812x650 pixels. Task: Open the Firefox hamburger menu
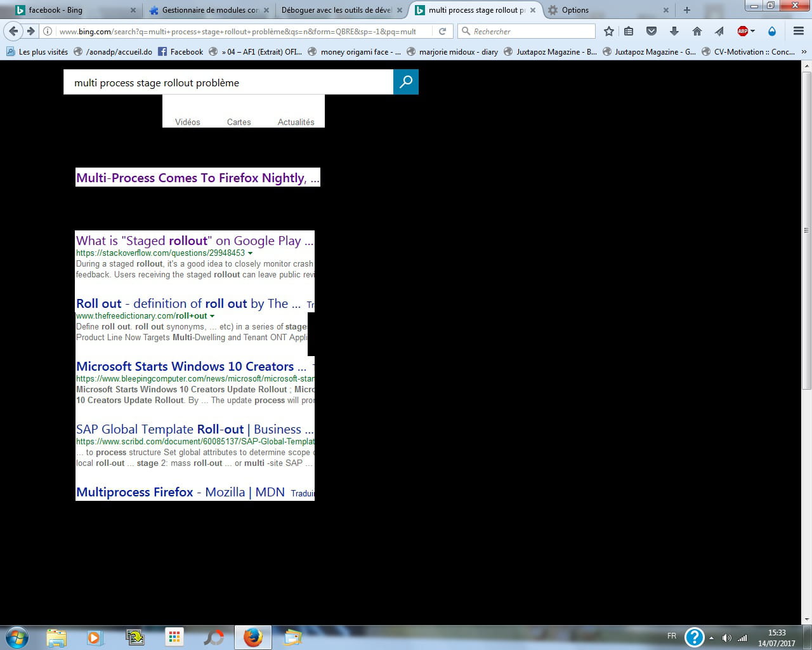pos(799,31)
